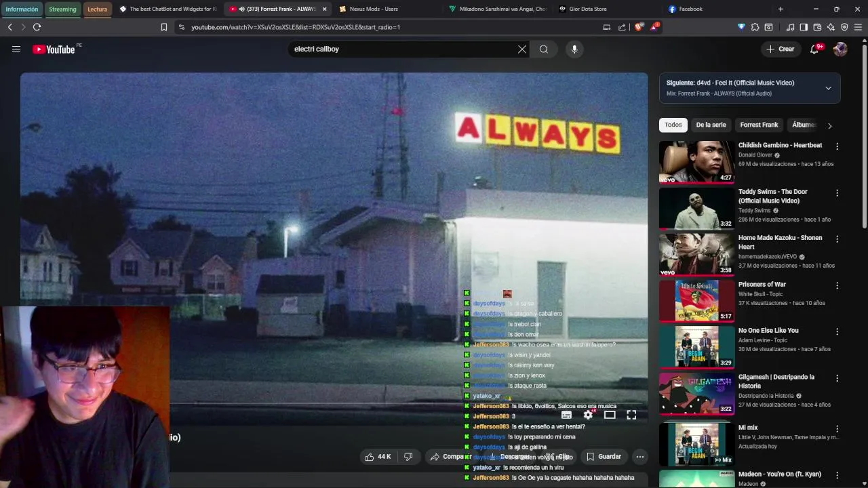Show more filter chips arrow
The width and height of the screenshot is (868, 488).
[x=829, y=125]
